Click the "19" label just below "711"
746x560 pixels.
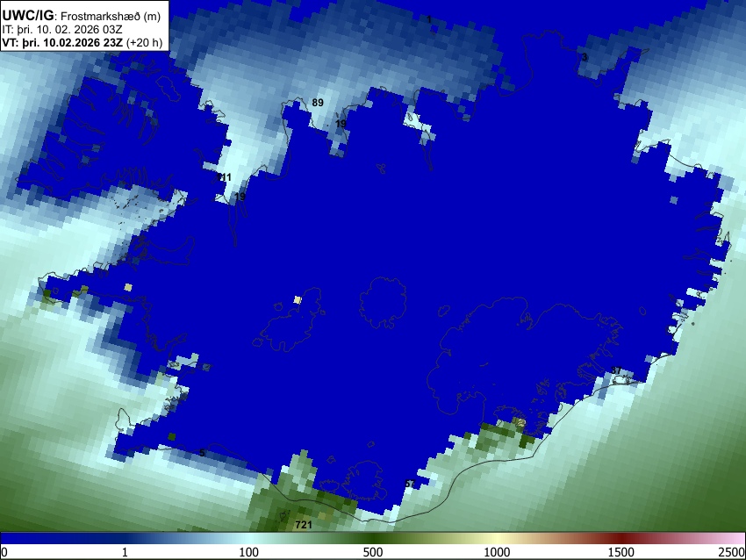coord(240,197)
